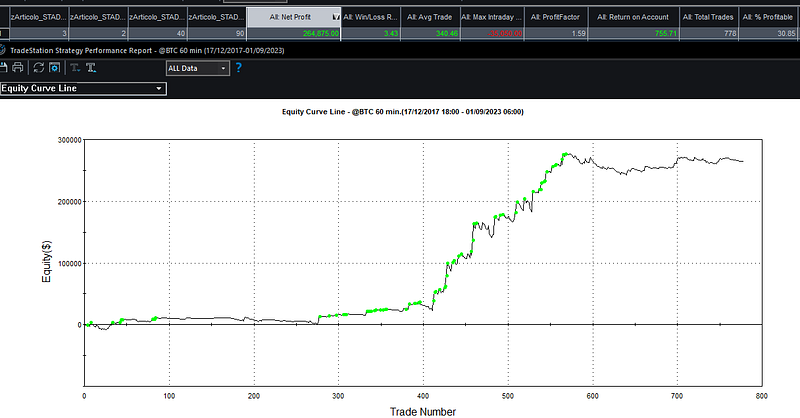This screenshot has height=418, width=800.
Task: Open the ALL Data dropdown
Action: point(197,68)
